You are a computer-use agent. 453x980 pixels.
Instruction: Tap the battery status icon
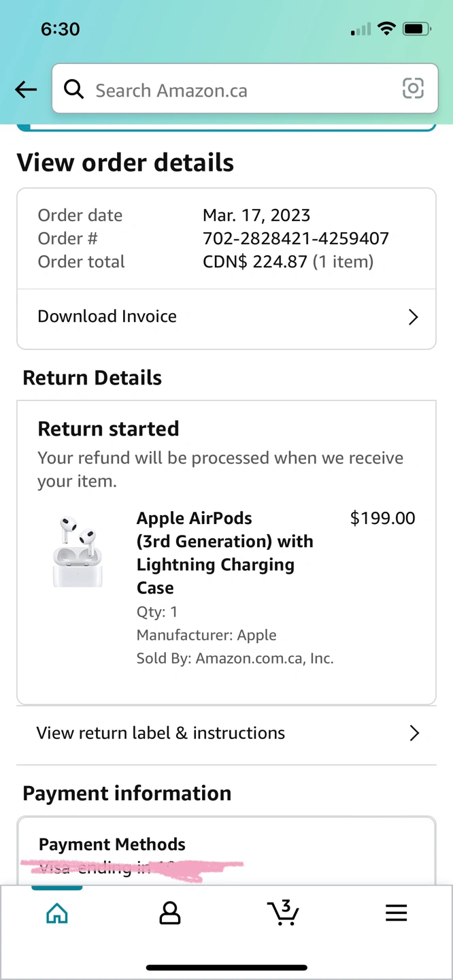pos(416,29)
